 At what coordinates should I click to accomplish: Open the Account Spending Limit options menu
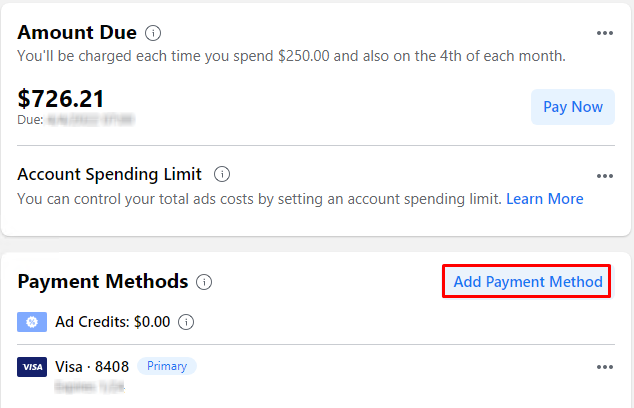tap(604, 176)
